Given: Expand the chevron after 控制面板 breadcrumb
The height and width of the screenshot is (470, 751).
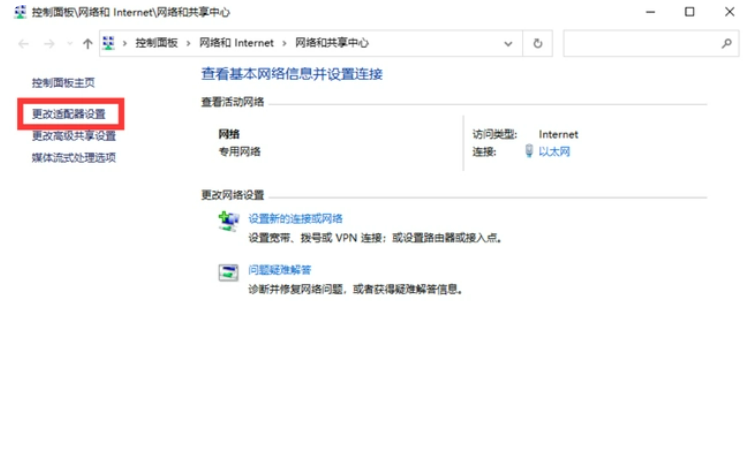Looking at the screenshot, I should [x=187, y=44].
